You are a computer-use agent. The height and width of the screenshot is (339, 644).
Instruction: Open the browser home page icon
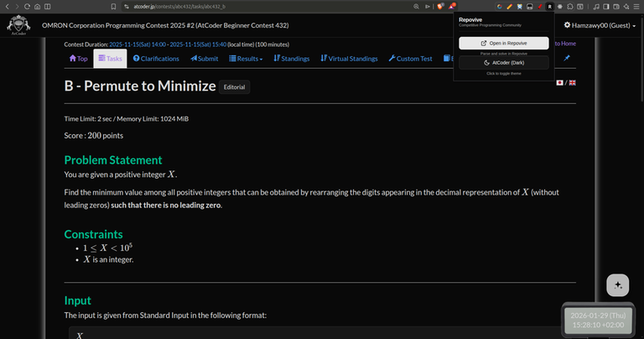click(38, 7)
